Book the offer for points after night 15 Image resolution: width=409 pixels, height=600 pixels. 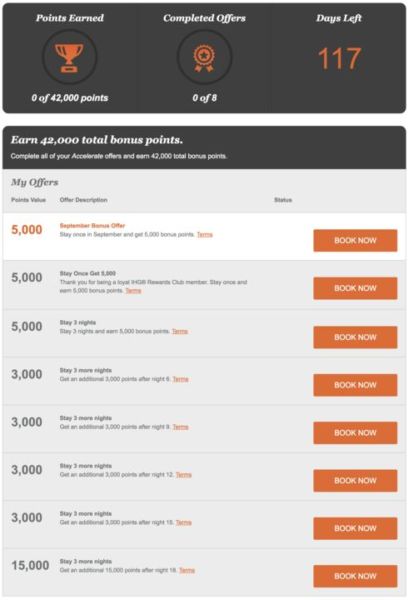tap(355, 528)
